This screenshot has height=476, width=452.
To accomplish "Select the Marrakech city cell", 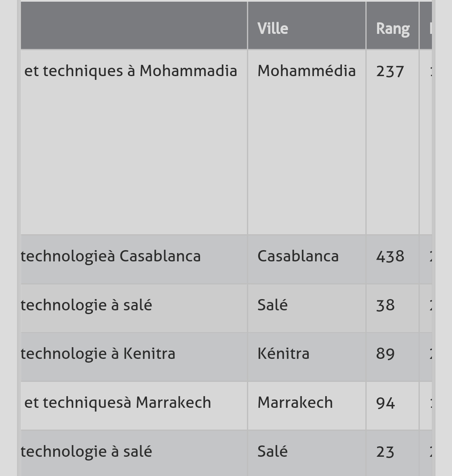I will (x=295, y=402).
